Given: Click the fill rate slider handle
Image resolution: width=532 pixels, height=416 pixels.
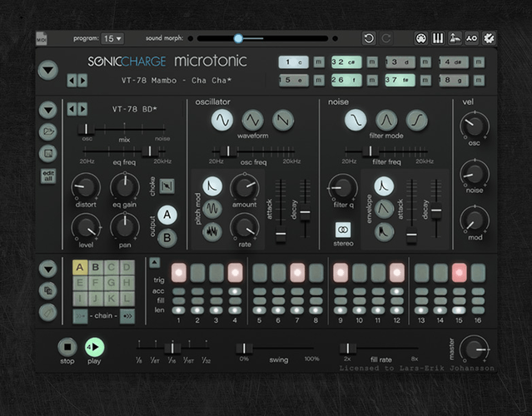Looking at the screenshot, I should pos(348,349).
